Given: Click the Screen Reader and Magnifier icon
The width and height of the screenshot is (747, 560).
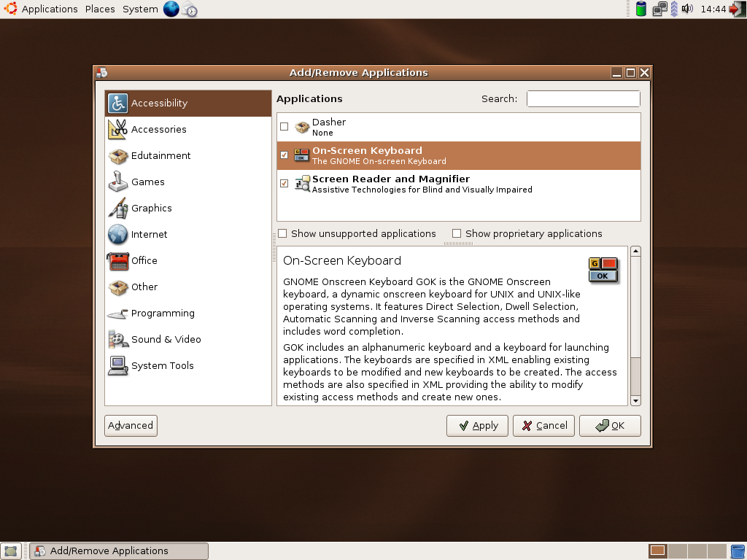Looking at the screenshot, I should tap(302, 184).
